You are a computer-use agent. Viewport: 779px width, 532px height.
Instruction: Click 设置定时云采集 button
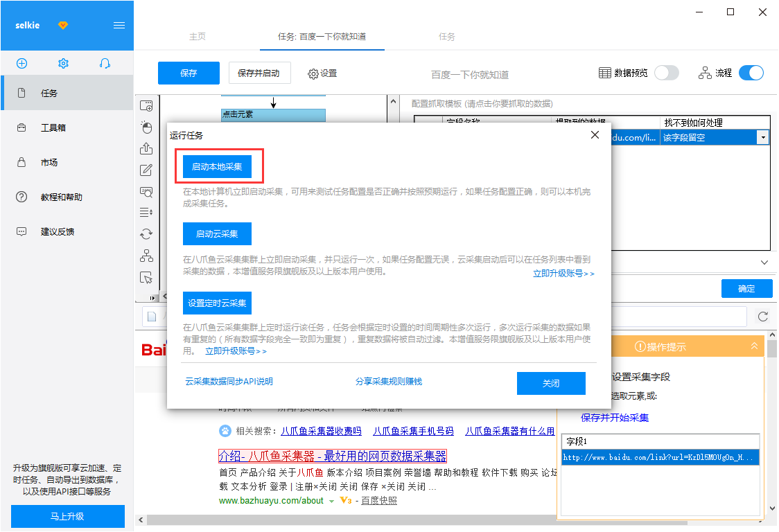[x=217, y=303]
